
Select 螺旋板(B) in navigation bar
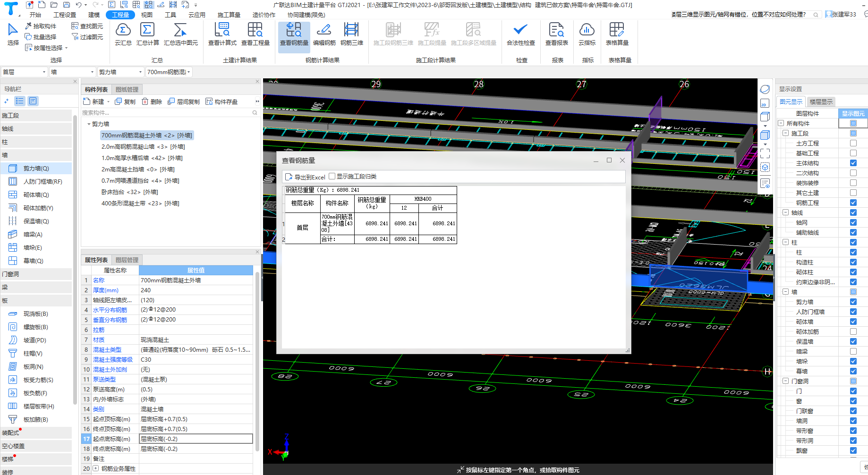[36, 327]
